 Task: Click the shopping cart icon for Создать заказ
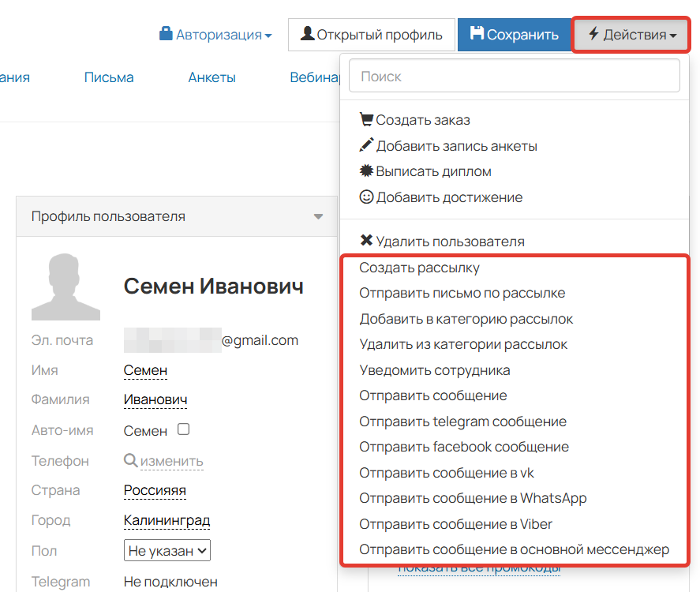pos(366,118)
